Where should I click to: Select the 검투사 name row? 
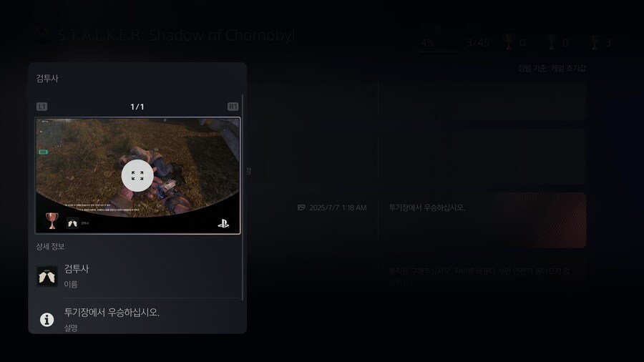point(137,276)
